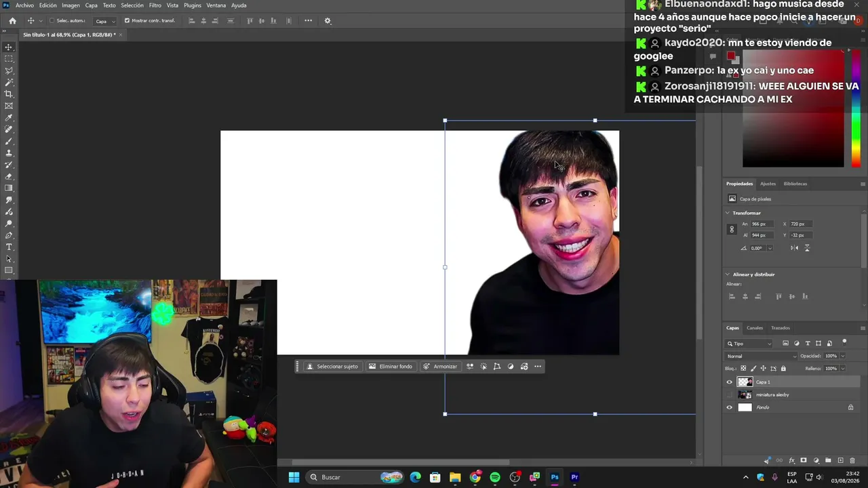868x488 pixels.
Task: Open the Imagen menu
Action: 71,5
